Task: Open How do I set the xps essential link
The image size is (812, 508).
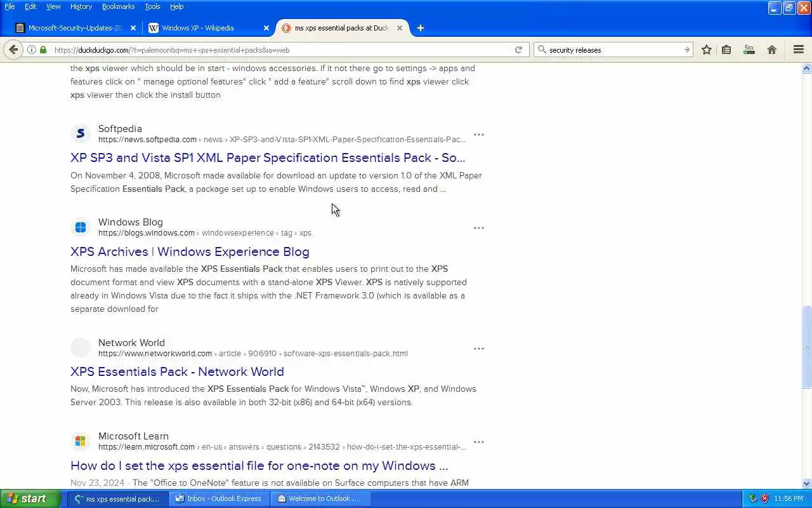Action: [x=259, y=465]
